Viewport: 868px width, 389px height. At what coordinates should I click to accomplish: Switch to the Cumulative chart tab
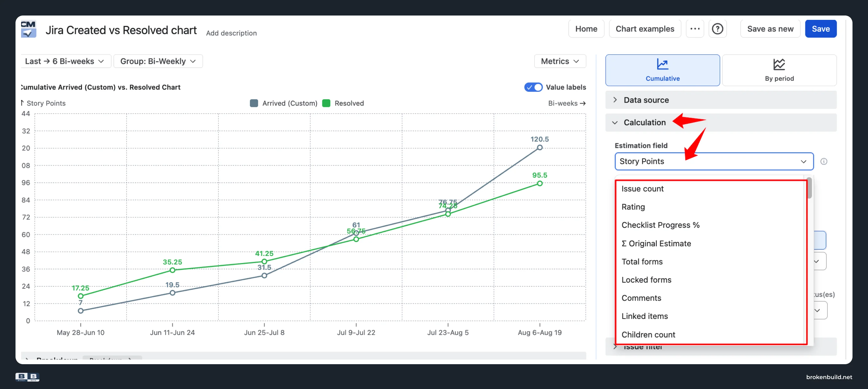click(x=662, y=70)
